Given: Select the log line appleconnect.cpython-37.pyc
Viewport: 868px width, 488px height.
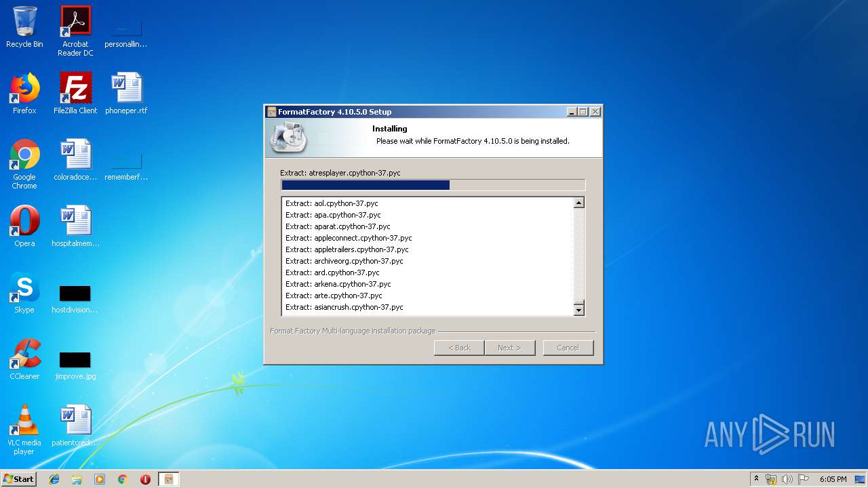Looking at the screenshot, I should [349, 238].
